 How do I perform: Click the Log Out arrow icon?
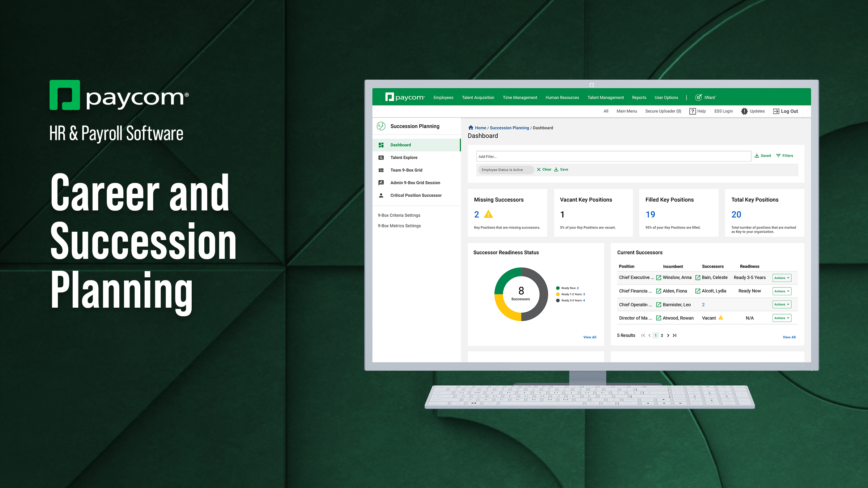776,111
